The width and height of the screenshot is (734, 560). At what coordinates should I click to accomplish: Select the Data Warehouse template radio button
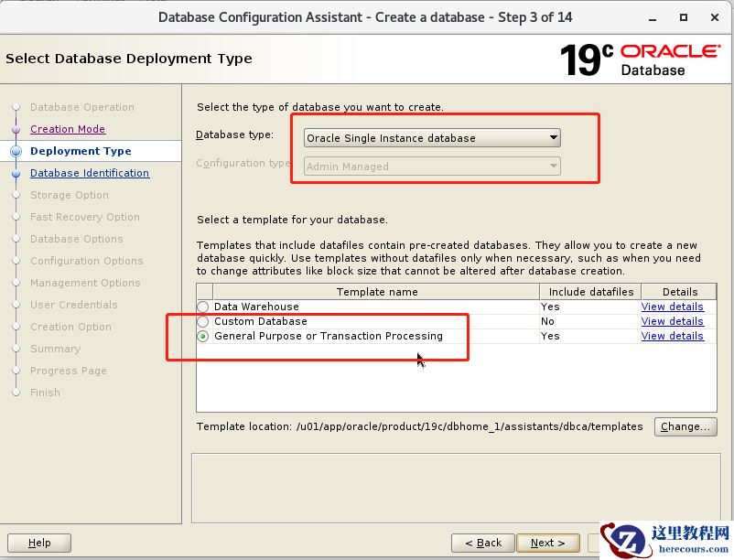click(202, 307)
